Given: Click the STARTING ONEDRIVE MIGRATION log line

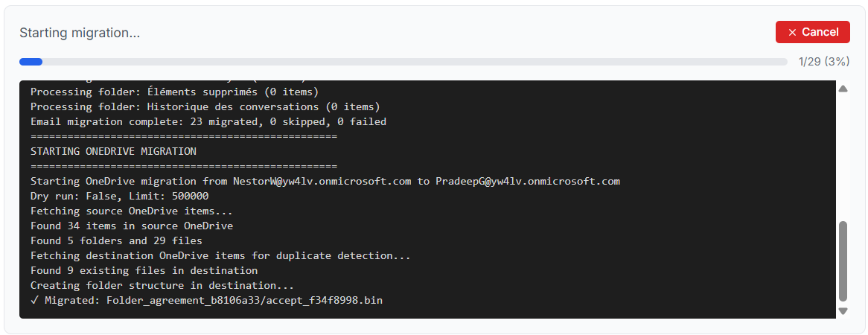Looking at the screenshot, I should [113, 151].
